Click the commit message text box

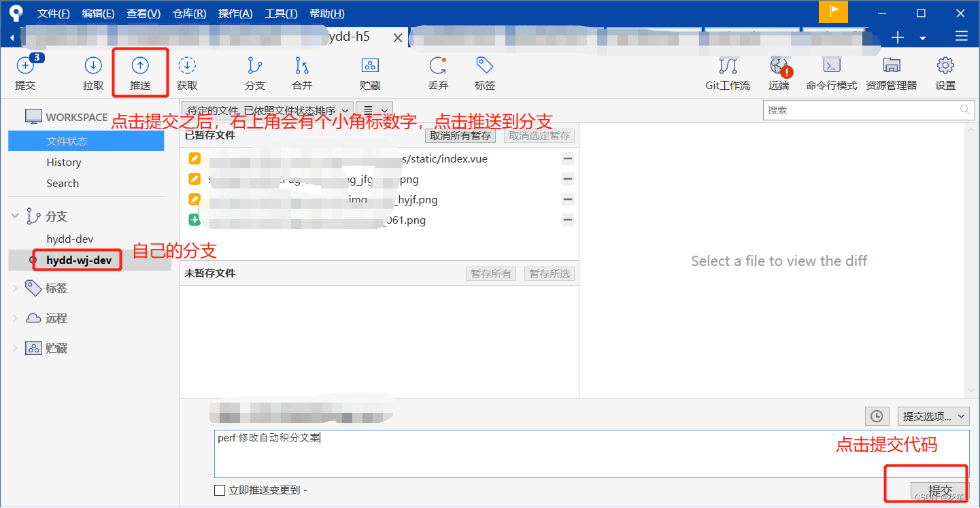(592, 454)
